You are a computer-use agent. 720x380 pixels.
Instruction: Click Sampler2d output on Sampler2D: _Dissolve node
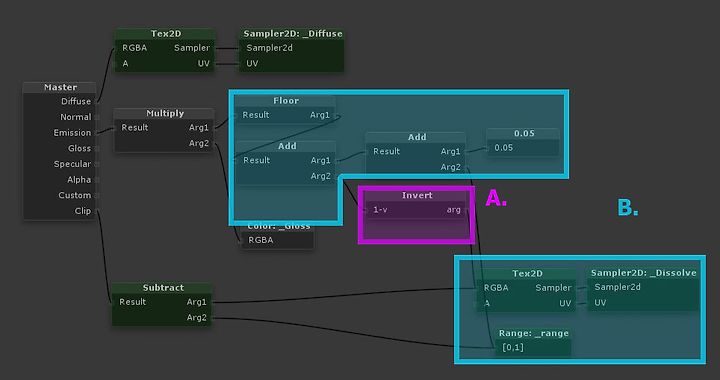618,287
